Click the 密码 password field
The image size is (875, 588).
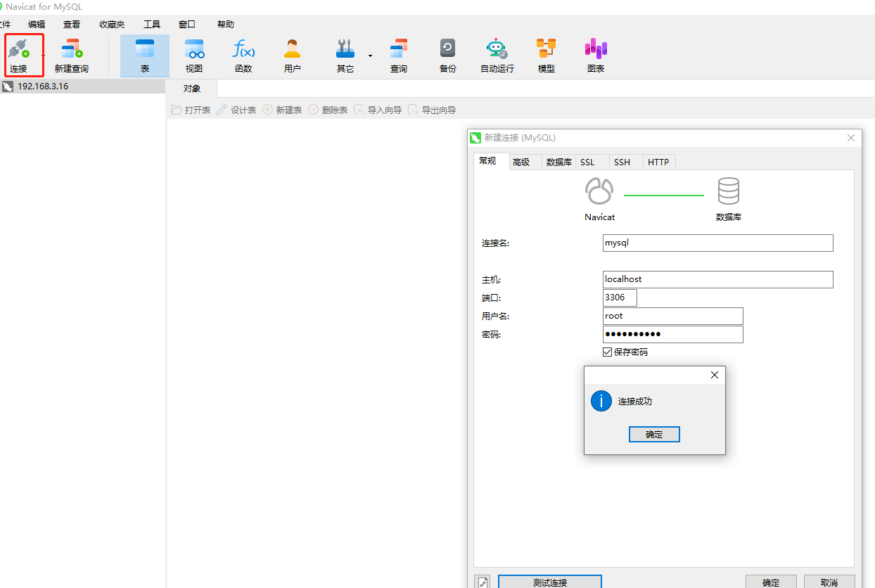[673, 335]
